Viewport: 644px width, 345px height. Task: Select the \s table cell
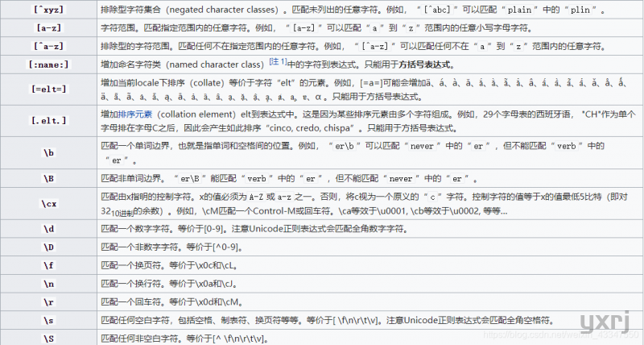pos(48,320)
